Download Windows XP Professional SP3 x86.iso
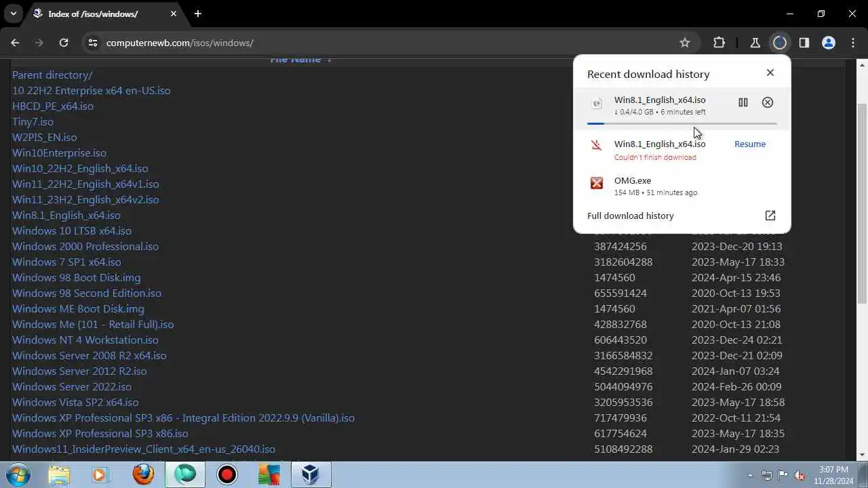The height and width of the screenshot is (488, 868). (100, 434)
